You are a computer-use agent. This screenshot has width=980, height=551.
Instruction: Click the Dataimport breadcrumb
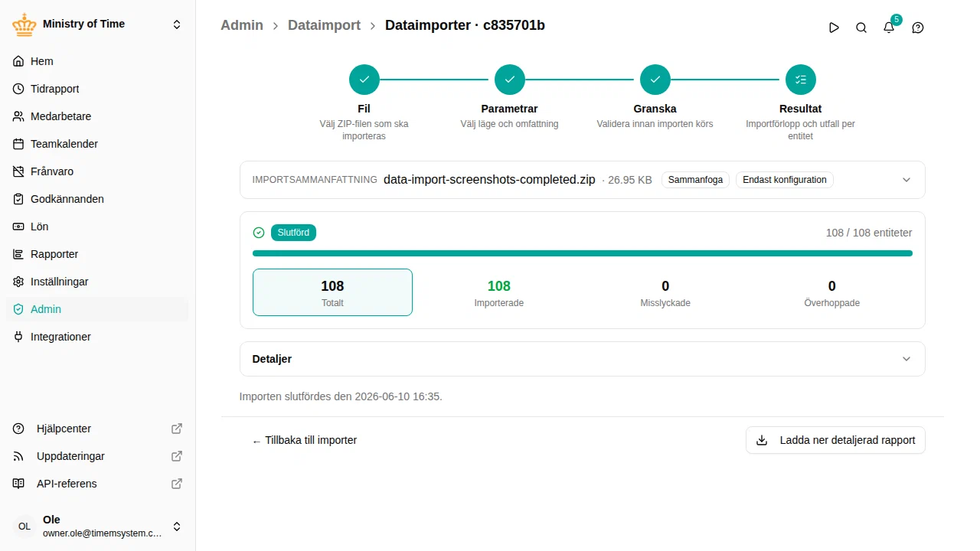(x=324, y=25)
